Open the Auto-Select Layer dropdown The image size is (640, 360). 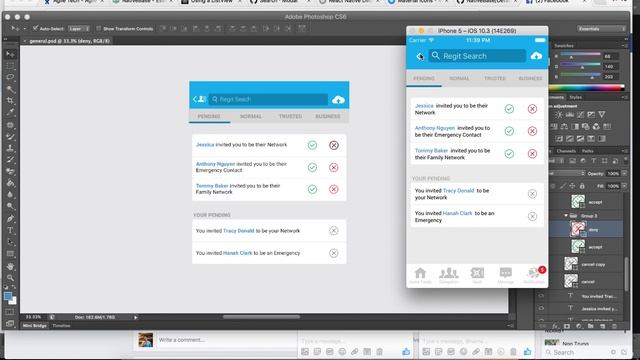pyautogui.click(x=79, y=29)
